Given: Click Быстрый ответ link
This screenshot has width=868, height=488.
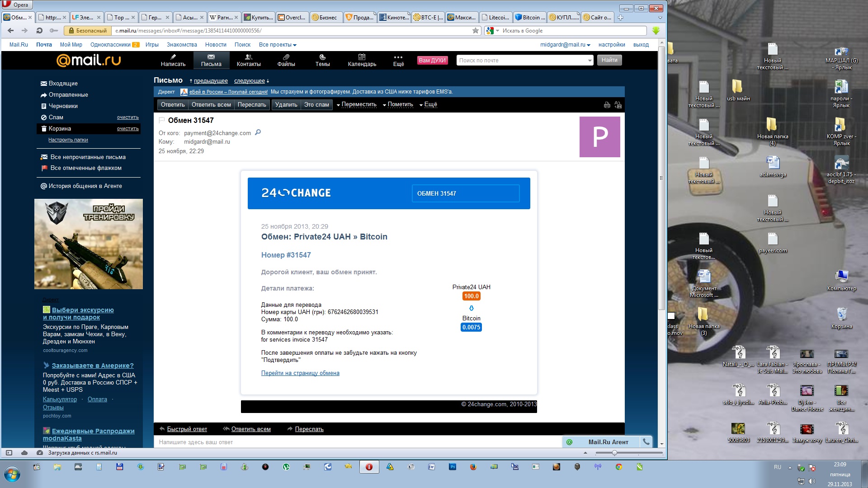Looking at the screenshot, I should pyautogui.click(x=187, y=429).
